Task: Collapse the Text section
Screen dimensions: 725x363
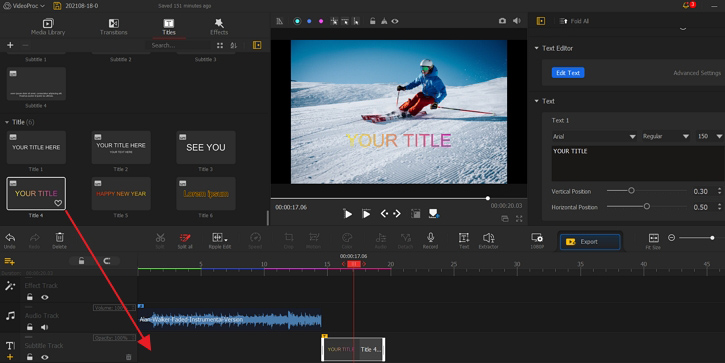Action: pyautogui.click(x=536, y=101)
